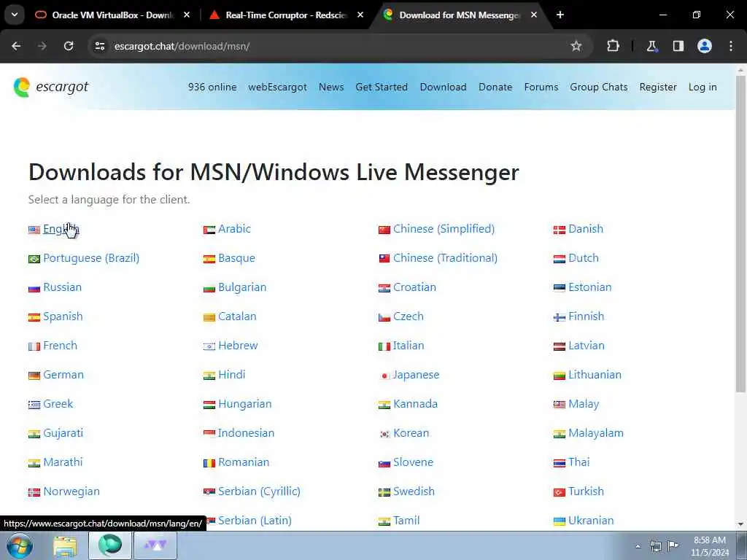This screenshot has height=560, width=747.
Task: Open Chrome Labs flask icon
Action: tap(651, 46)
